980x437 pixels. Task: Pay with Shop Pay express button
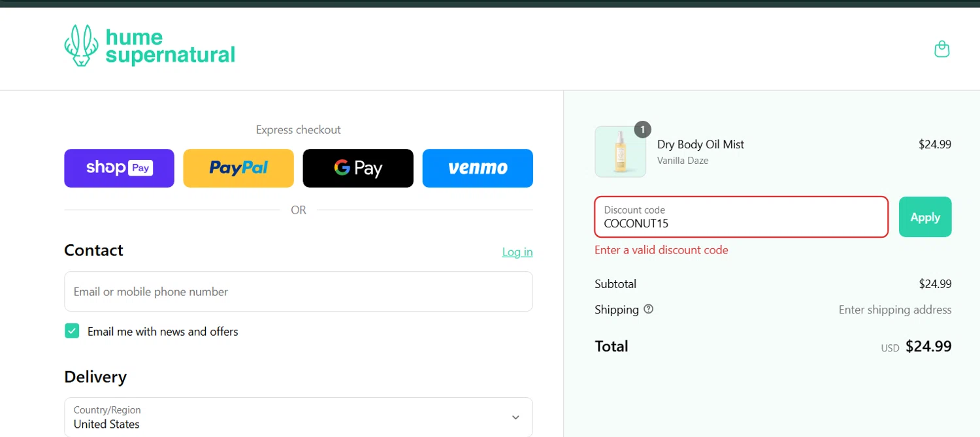119,169
